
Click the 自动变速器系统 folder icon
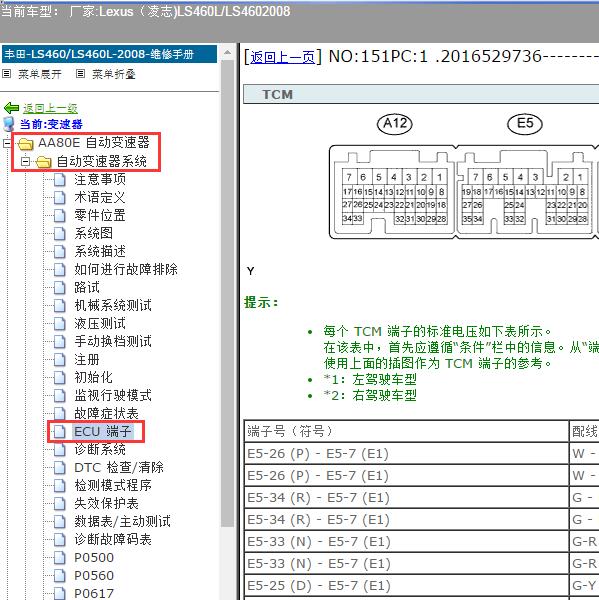point(44,162)
